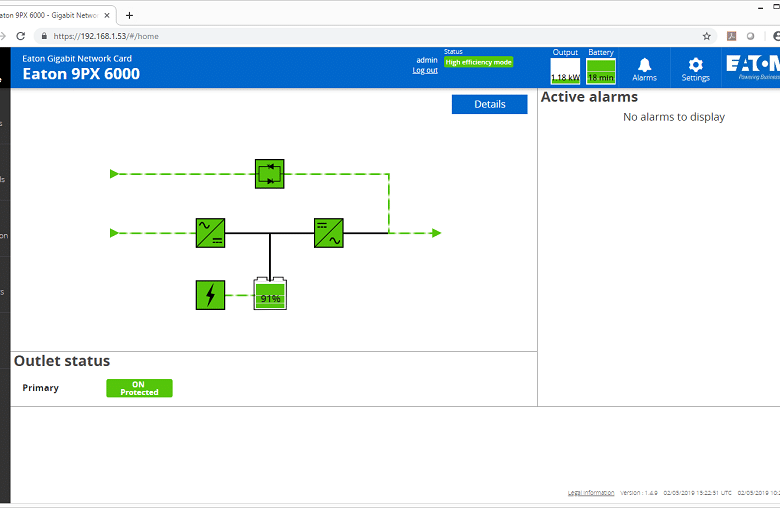
Task: Open the Legal information link
Action: pos(591,493)
